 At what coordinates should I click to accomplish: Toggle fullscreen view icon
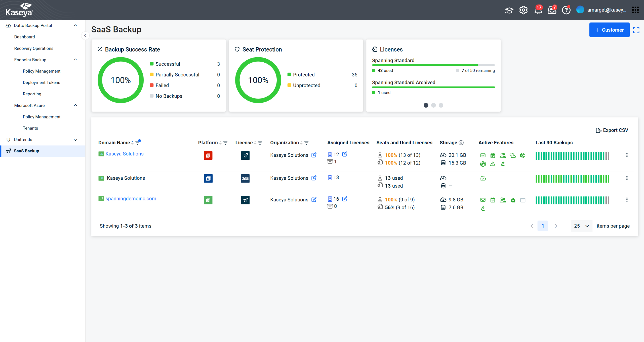[636, 30]
